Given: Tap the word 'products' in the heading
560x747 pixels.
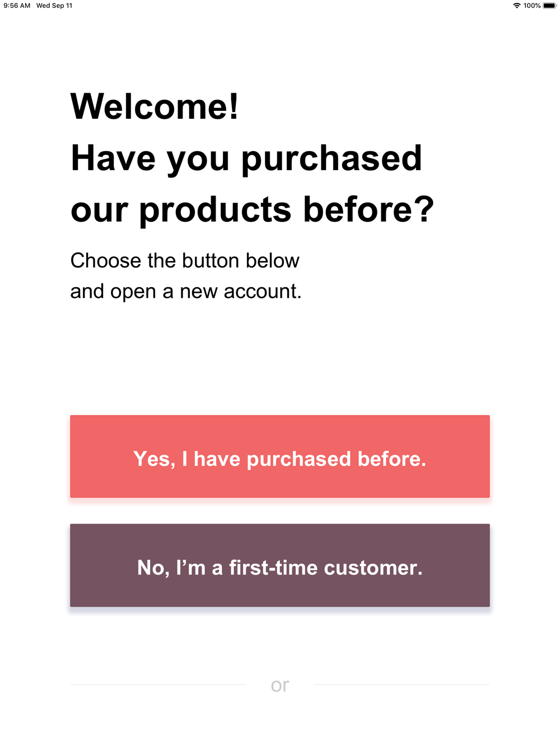Looking at the screenshot, I should (216, 211).
